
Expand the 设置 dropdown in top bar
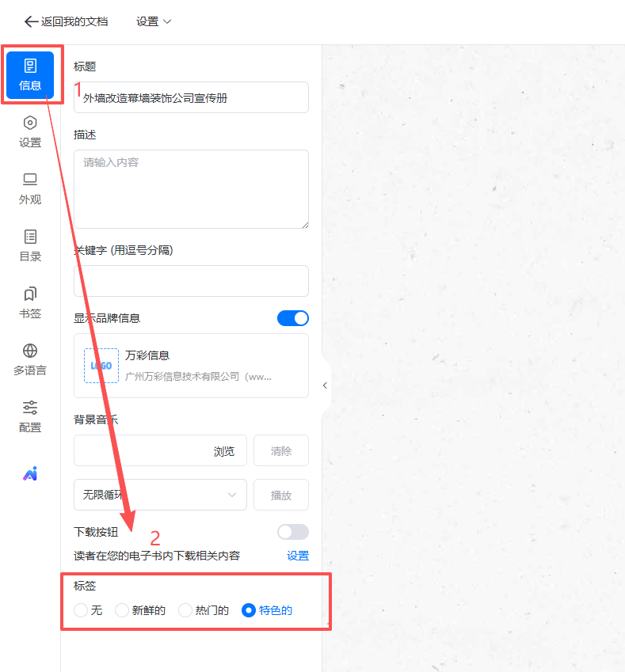(154, 21)
